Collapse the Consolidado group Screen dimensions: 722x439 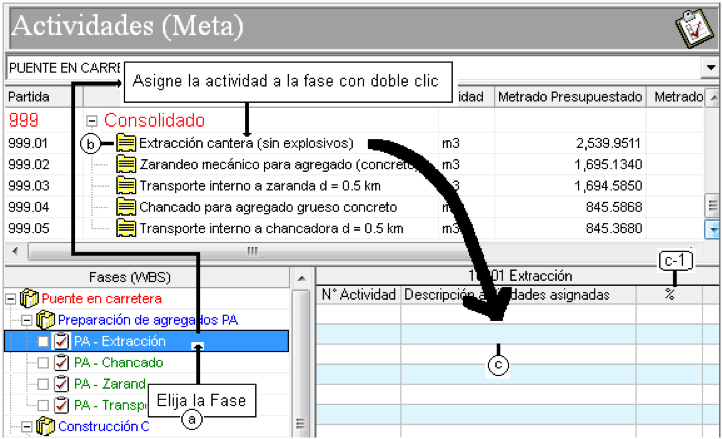pyautogui.click(x=92, y=121)
